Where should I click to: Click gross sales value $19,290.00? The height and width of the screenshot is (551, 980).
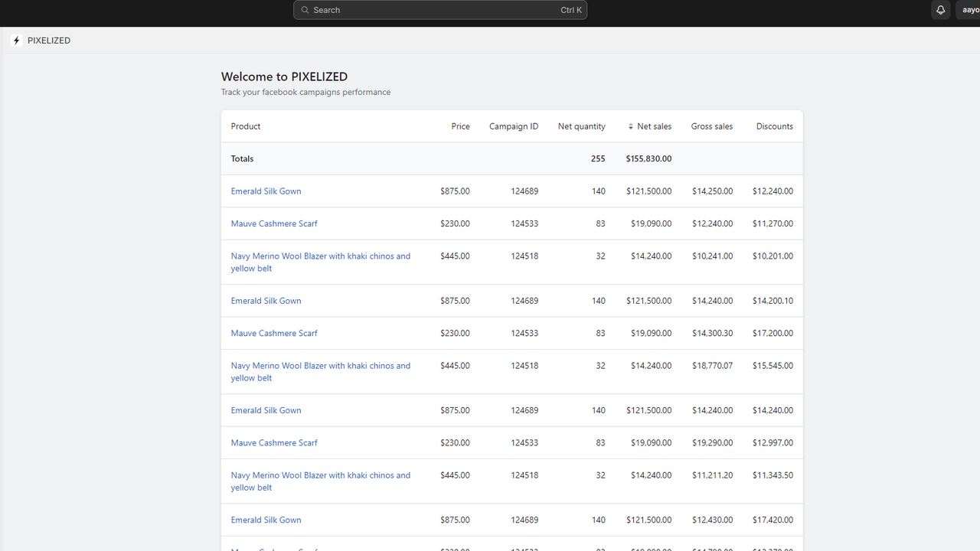point(712,442)
